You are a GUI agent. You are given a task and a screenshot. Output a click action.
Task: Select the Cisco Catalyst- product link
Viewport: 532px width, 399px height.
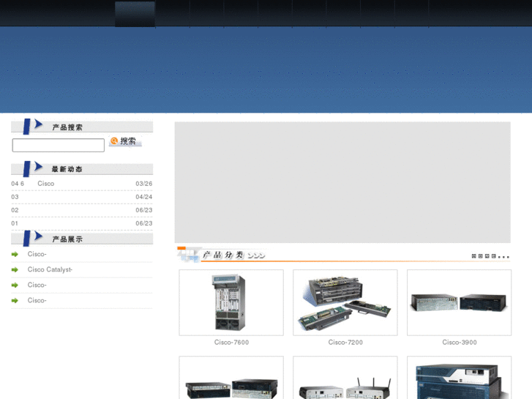(x=50, y=269)
